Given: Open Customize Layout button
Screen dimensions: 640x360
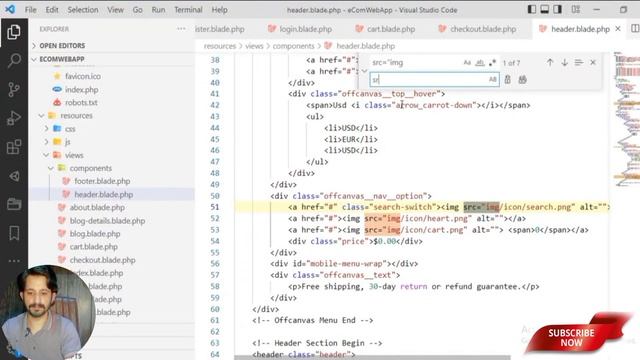Looking at the screenshot, I should click(576, 9).
